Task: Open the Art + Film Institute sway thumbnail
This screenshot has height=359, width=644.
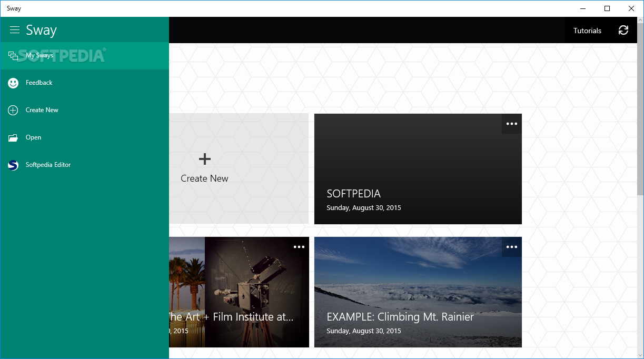Action: pyautogui.click(x=239, y=292)
